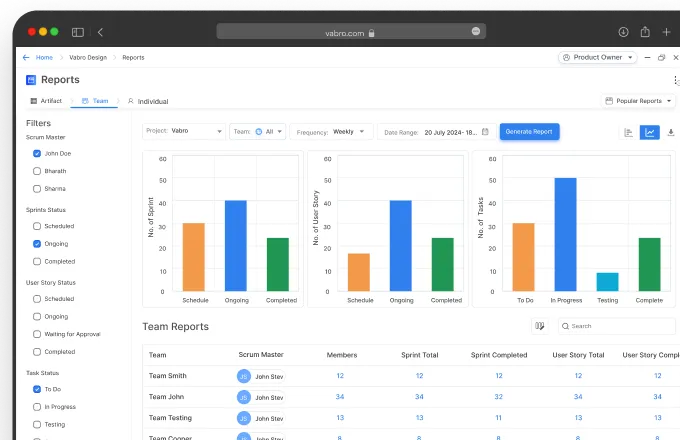Click the back arrow beside Home

[26, 57]
